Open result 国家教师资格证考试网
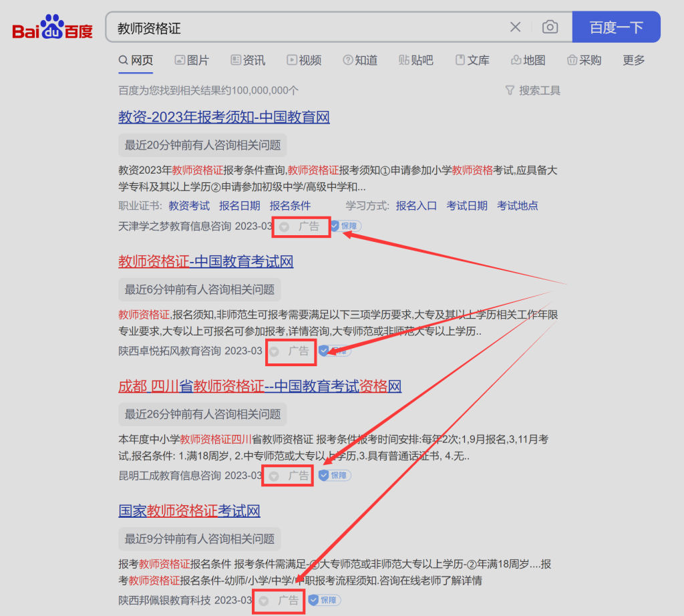 click(189, 510)
